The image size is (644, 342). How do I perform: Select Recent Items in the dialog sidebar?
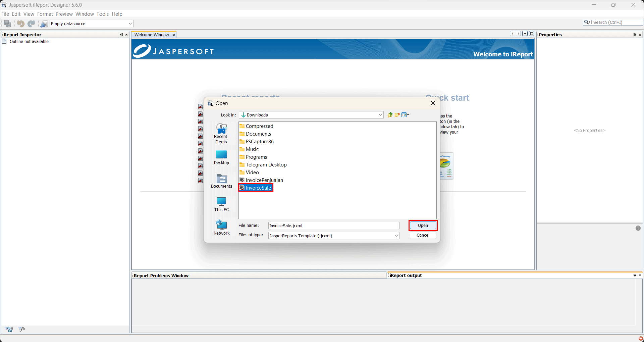221,134
